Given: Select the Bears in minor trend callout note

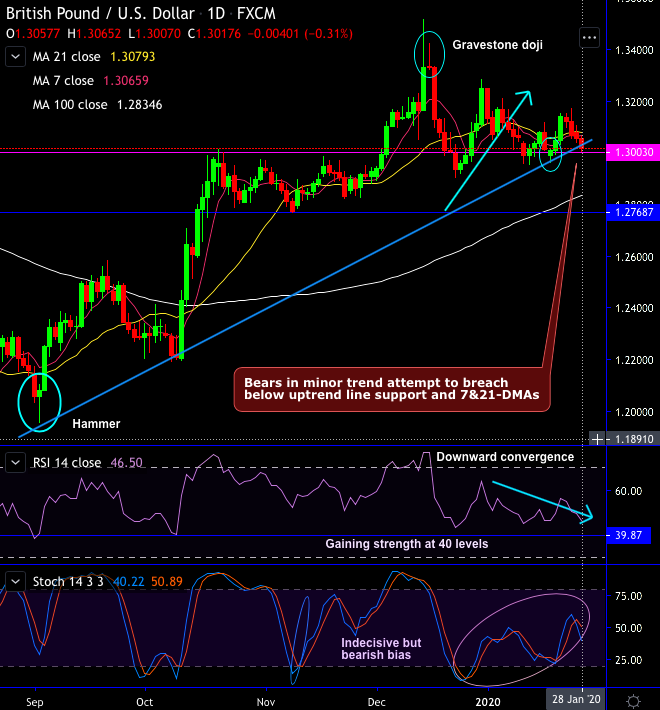Looking at the screenshot, I should 392,389.
